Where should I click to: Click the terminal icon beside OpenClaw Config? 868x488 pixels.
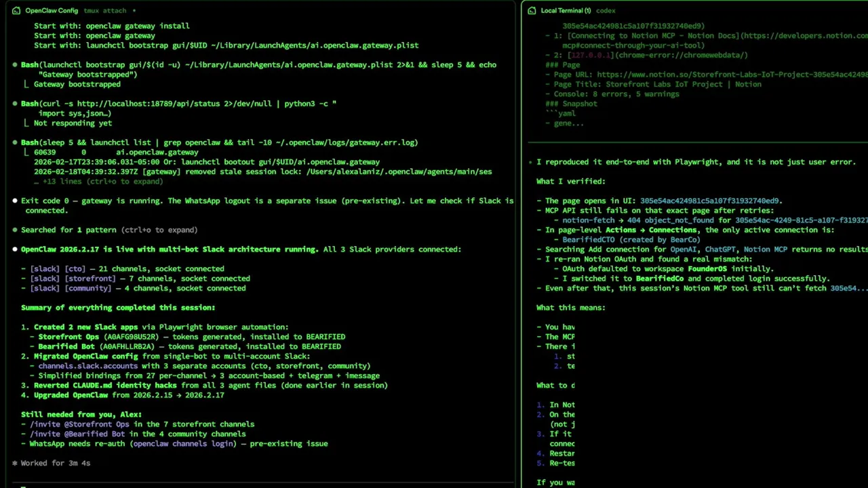click(x=16, y=11)
